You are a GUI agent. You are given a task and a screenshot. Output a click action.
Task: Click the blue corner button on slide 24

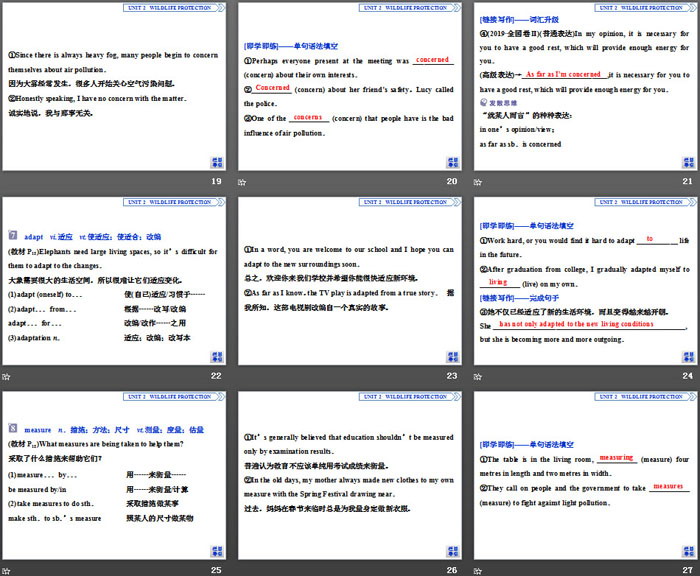click(686, 355)
